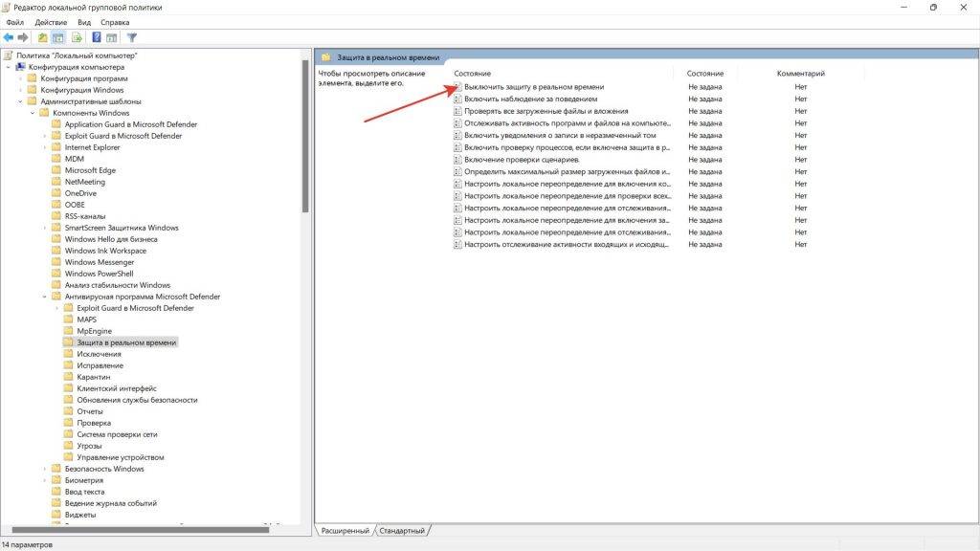Click the Back arrow in the toolbar
Image resolution: width=980 pixels, height=551 pixels.
pos(9,37)
